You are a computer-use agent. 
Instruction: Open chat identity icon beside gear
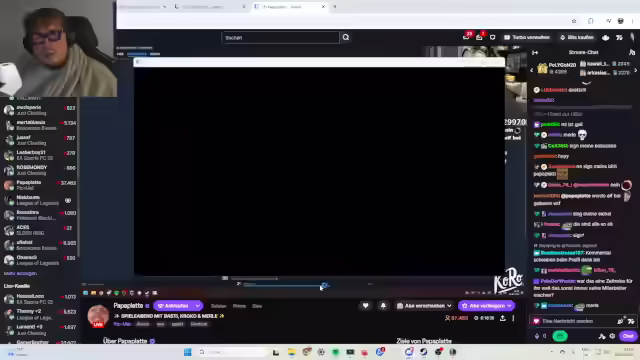coord(602,336)
